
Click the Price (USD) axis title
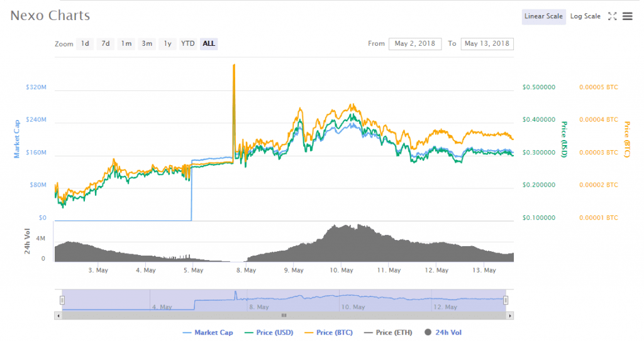pos(564,139)
